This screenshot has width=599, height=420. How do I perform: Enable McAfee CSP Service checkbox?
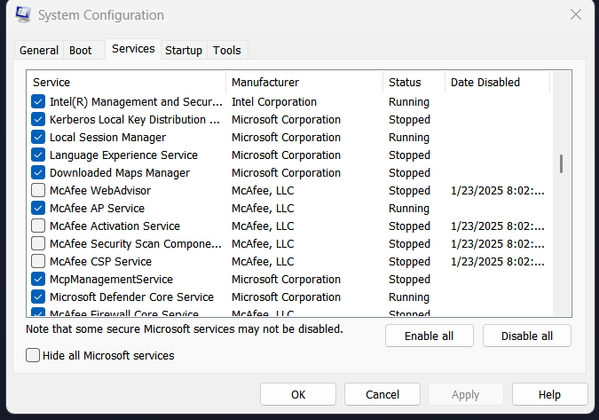pos(38,261)
